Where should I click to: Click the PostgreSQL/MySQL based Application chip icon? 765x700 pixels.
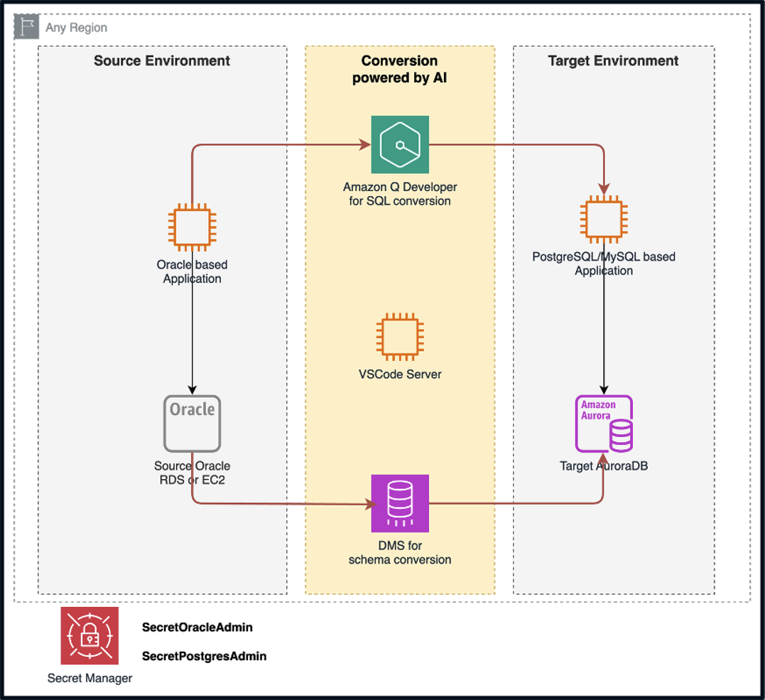pyautogui.click(x=604, y=220)
